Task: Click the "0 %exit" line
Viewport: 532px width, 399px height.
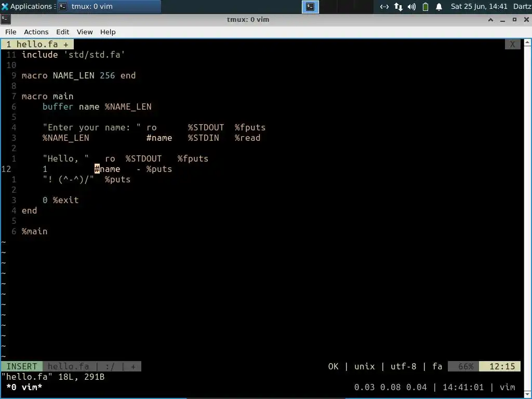Action: point(60,200)
